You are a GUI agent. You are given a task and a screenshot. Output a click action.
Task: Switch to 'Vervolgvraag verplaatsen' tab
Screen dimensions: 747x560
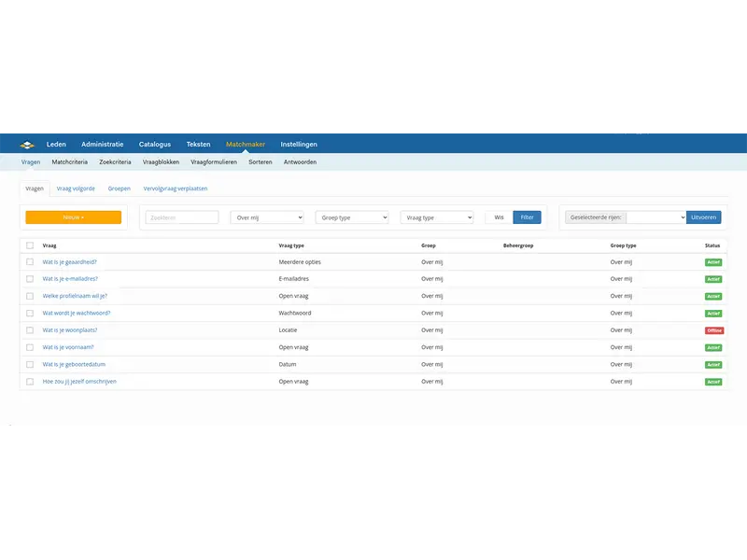pos(176,189)
